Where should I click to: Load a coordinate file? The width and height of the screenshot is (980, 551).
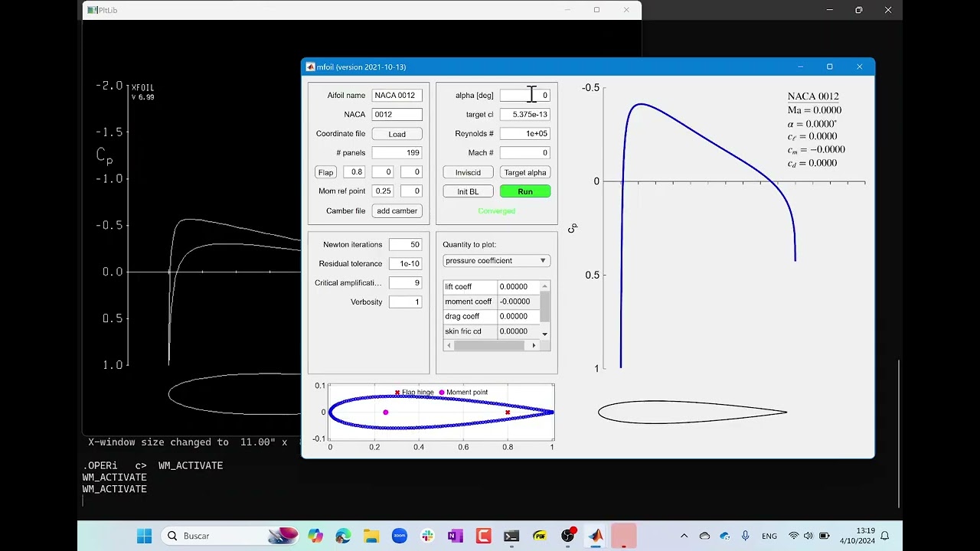pos(397,134)
